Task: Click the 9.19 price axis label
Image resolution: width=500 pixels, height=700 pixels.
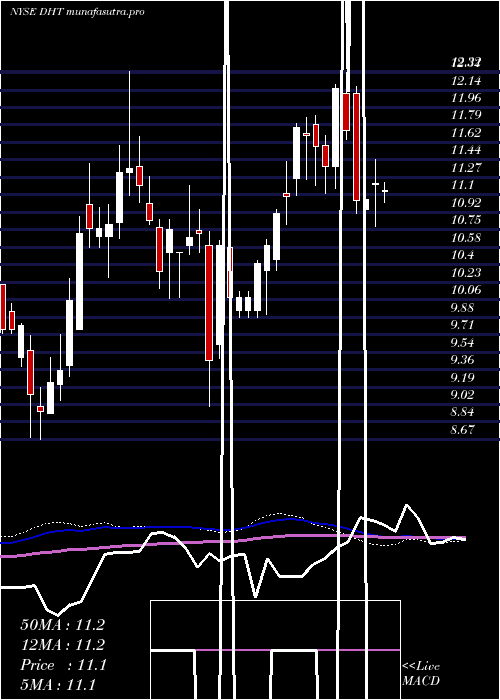Action: [x=462, y=378]
